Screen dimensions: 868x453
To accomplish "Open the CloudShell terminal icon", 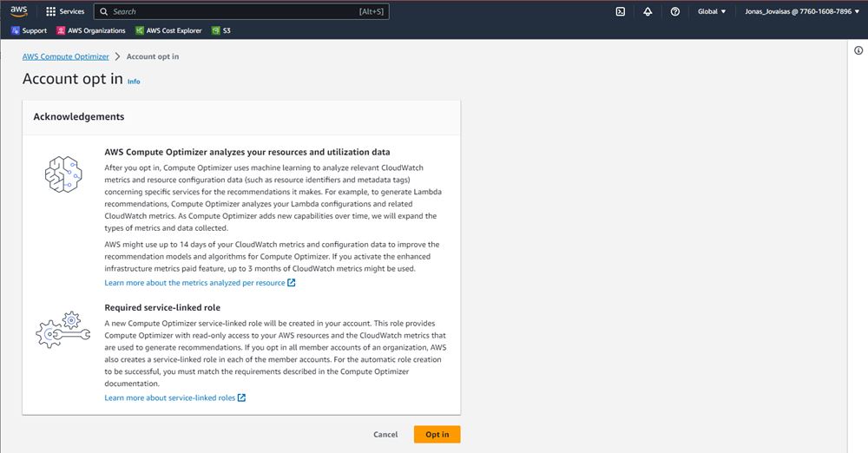I will click(621, 11).
